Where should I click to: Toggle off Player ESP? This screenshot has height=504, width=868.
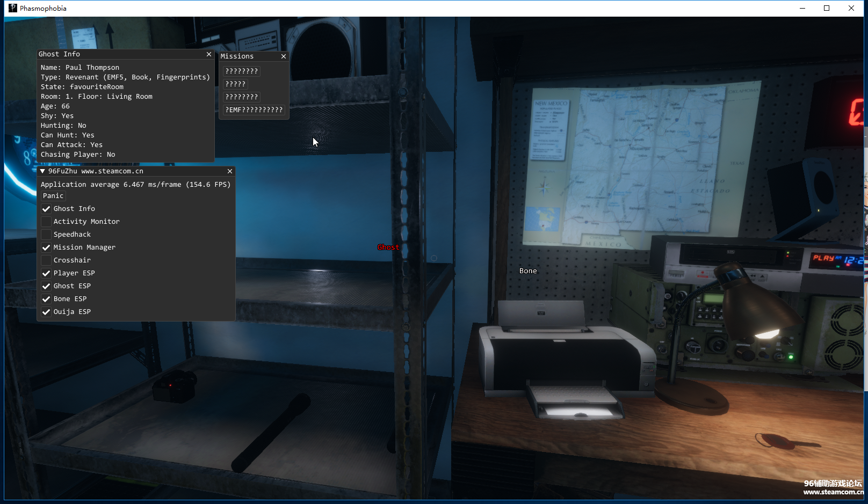coord(46,273)
